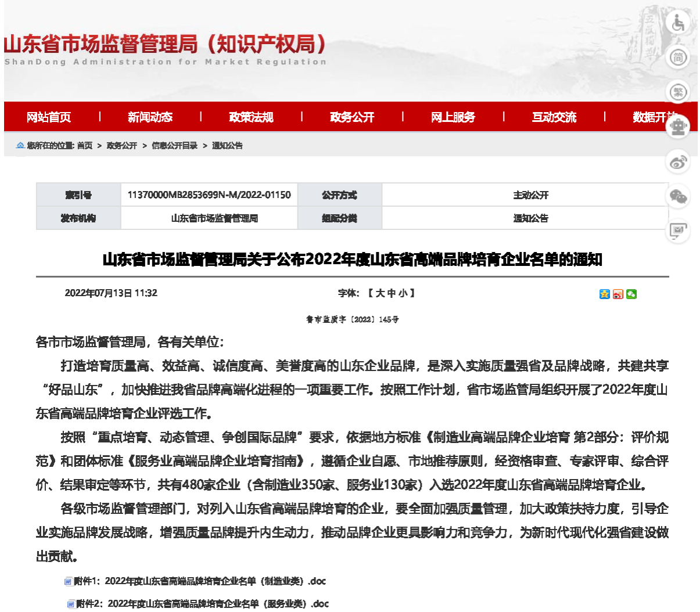The width and height of the screenshot is (700, 612).
Task: Click site title 山东省市场监督管理局 logo
Action: pos(165,49)
